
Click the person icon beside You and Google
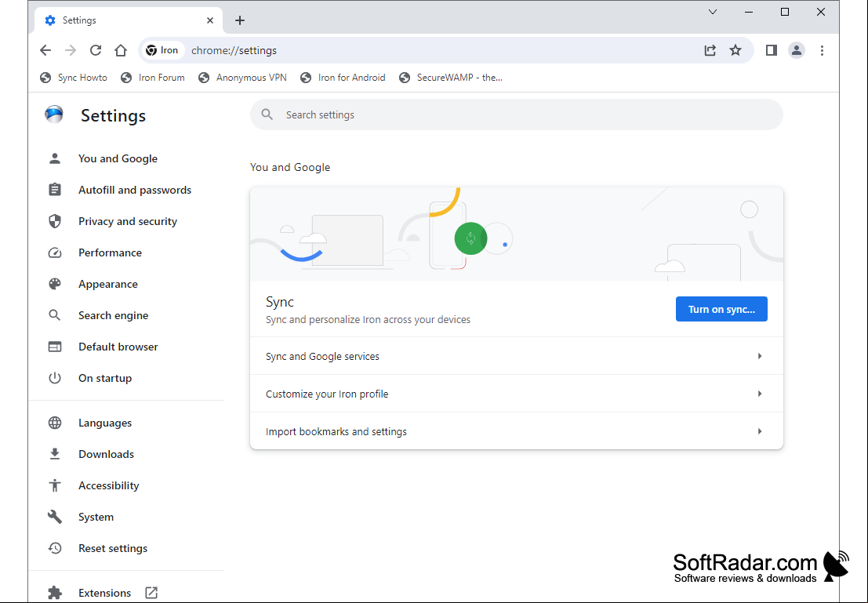pos(55,158)
